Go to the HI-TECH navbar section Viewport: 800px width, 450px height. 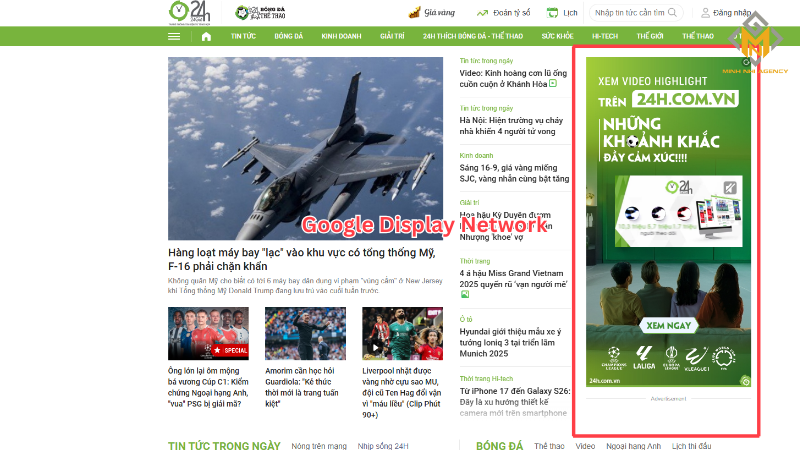605,36
